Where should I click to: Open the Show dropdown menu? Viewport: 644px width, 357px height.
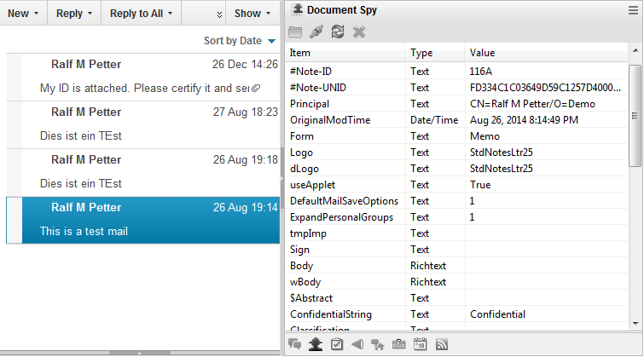click(x=252, y=14)
